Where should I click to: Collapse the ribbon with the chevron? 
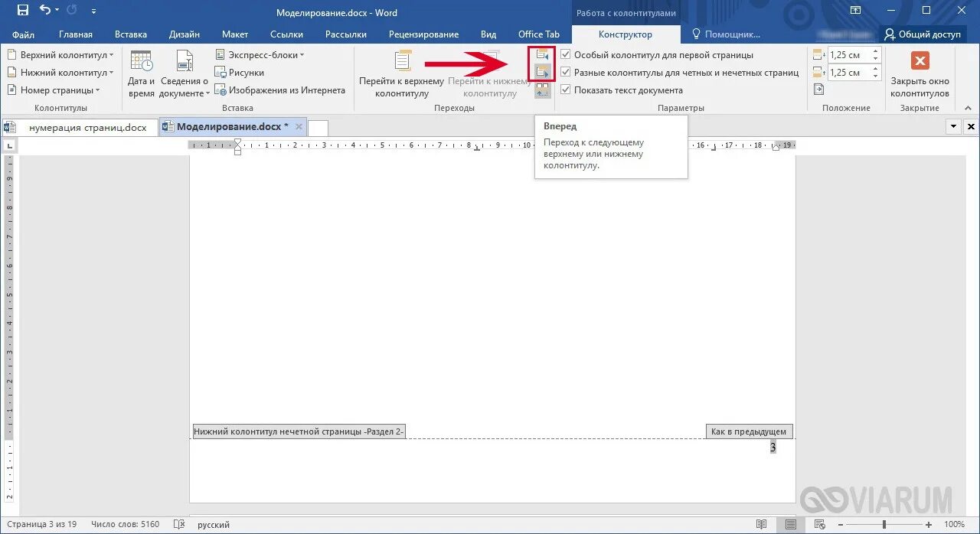[968, 108]
